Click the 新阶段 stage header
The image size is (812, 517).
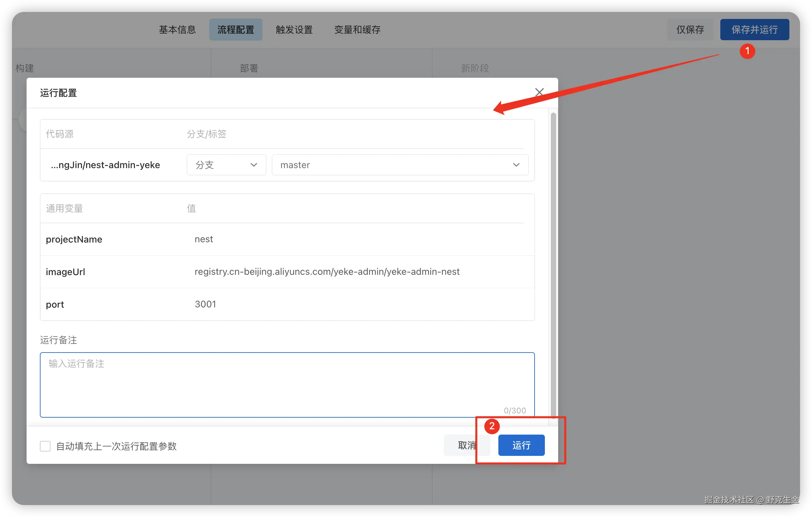pyautogui.click(x=475, y=68)
